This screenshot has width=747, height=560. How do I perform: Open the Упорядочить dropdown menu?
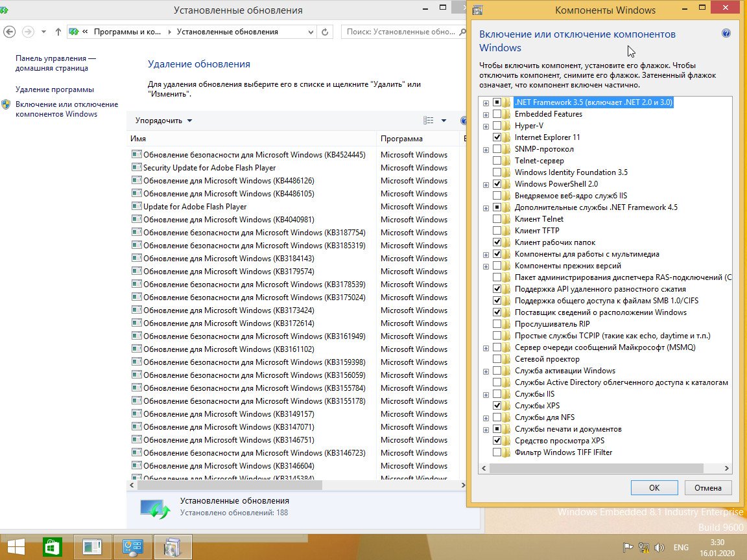[x=163, y=121]
